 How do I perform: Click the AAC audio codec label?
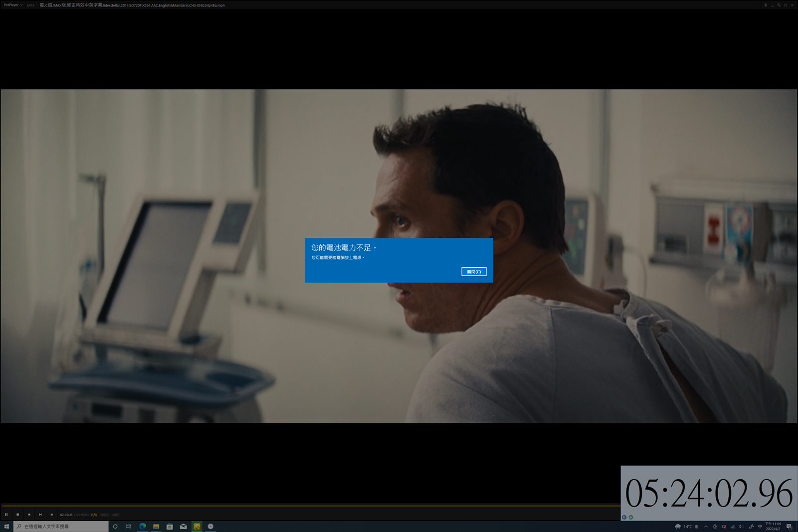point(115,515)
